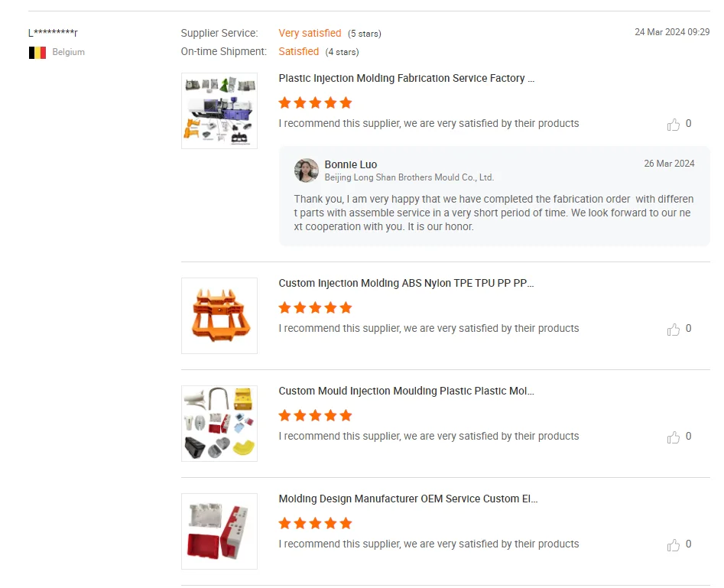The image size is (724, 588).
Task: Click the Satisfied on-time shipment rating
Action: tap(299, 52)
